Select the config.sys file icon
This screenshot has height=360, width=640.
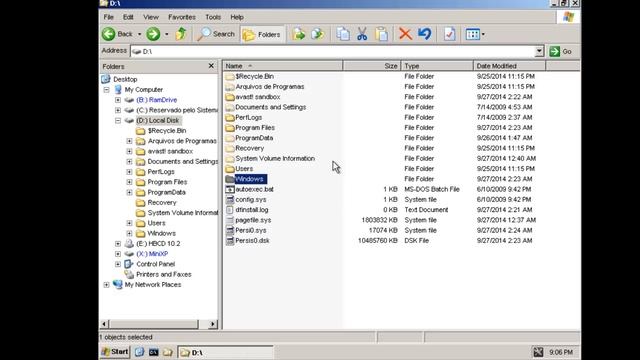point(230,200)
